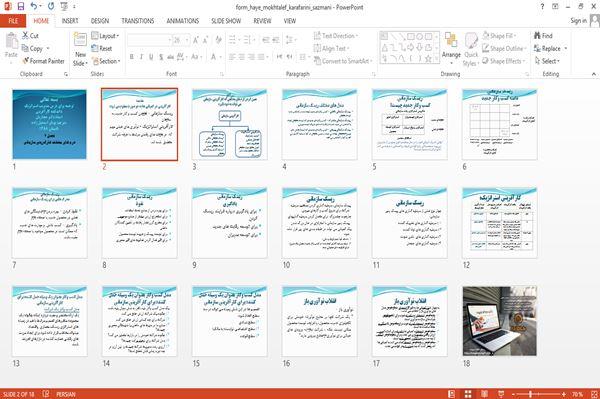Click the Copy icon

tap(25, 48)
